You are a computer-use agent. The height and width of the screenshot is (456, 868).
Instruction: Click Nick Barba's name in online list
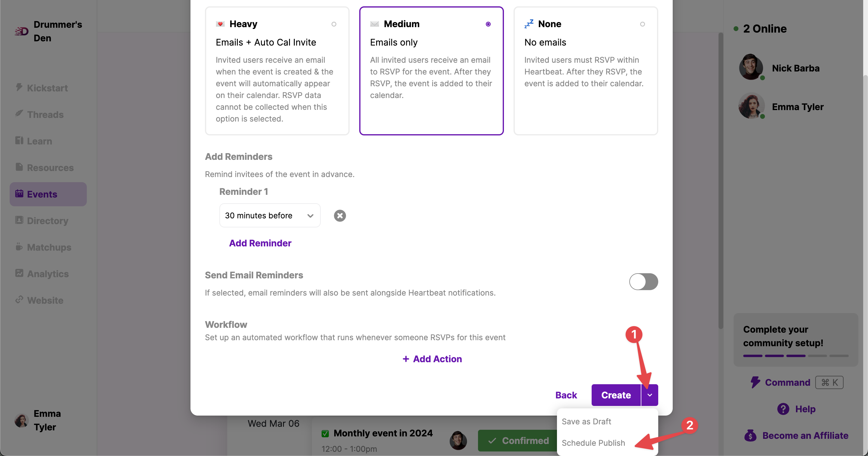796,68
